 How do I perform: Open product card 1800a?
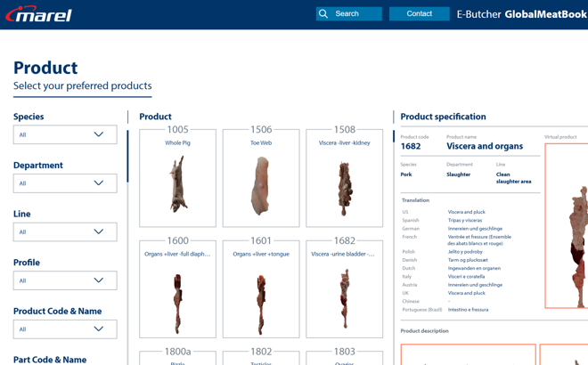click(x=177, y=357)
